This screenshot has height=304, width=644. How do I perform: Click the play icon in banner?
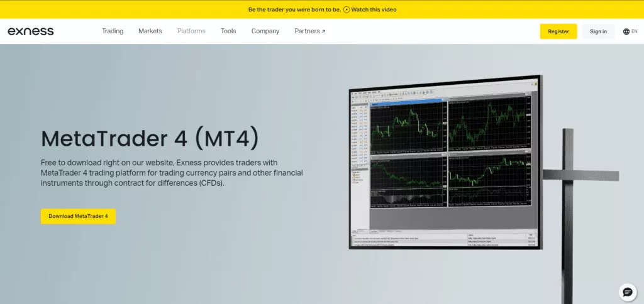[347, 9]
